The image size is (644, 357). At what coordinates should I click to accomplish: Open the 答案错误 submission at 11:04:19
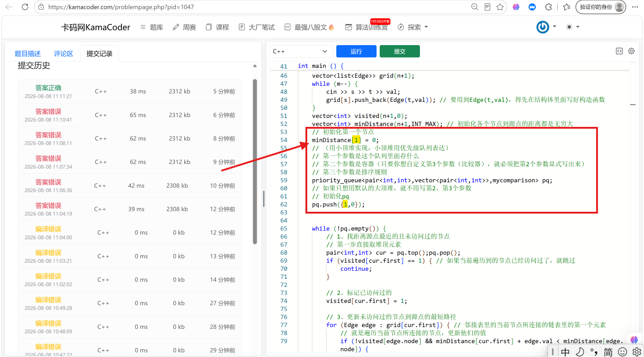(130, 209)
